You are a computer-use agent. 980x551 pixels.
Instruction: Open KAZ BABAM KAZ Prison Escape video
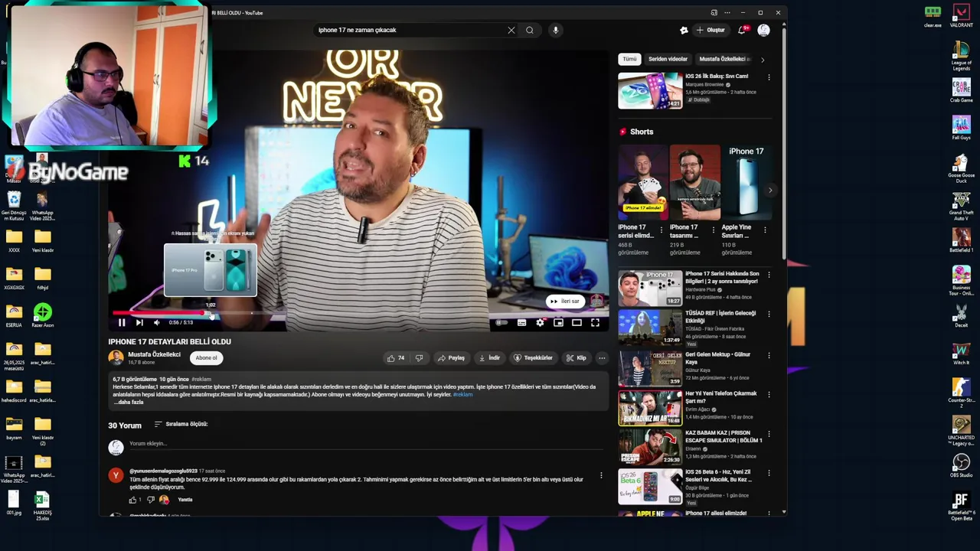[650, 447]
